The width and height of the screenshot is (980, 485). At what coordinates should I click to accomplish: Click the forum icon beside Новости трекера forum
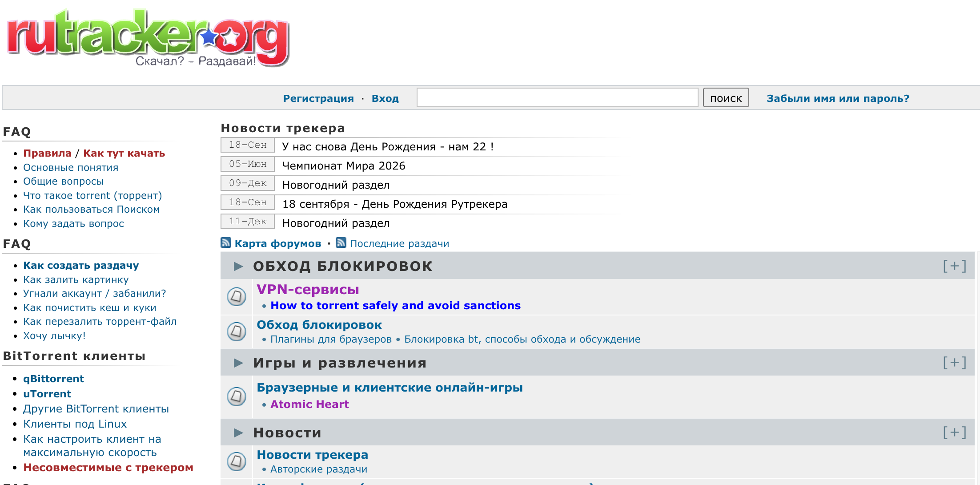(237, 461)
